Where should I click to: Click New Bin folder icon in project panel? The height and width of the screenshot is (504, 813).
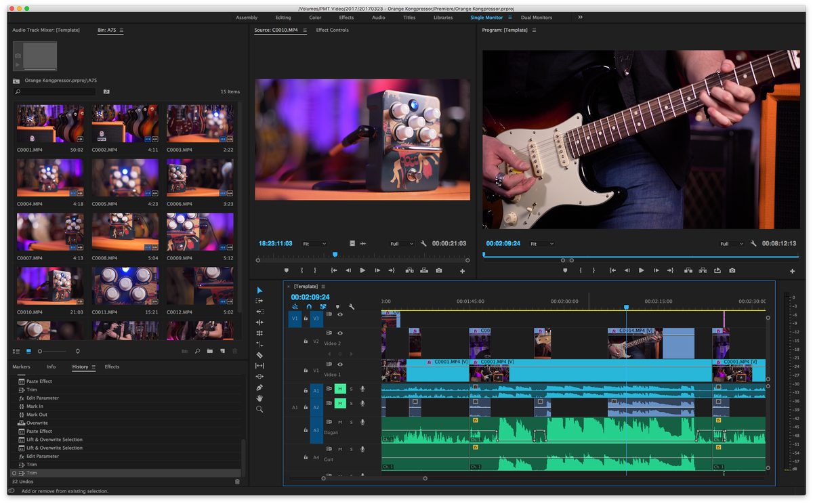210,351
